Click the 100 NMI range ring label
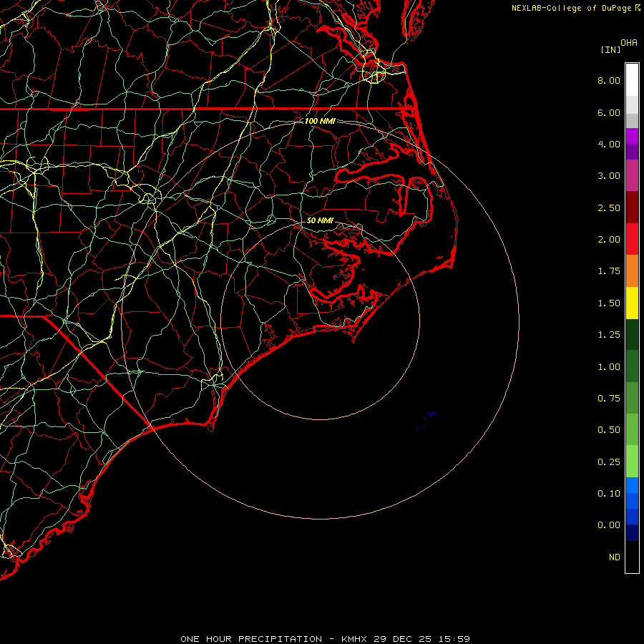Viewport: 644px width, 644px height. pyautogui.click(x=320, y=121)
